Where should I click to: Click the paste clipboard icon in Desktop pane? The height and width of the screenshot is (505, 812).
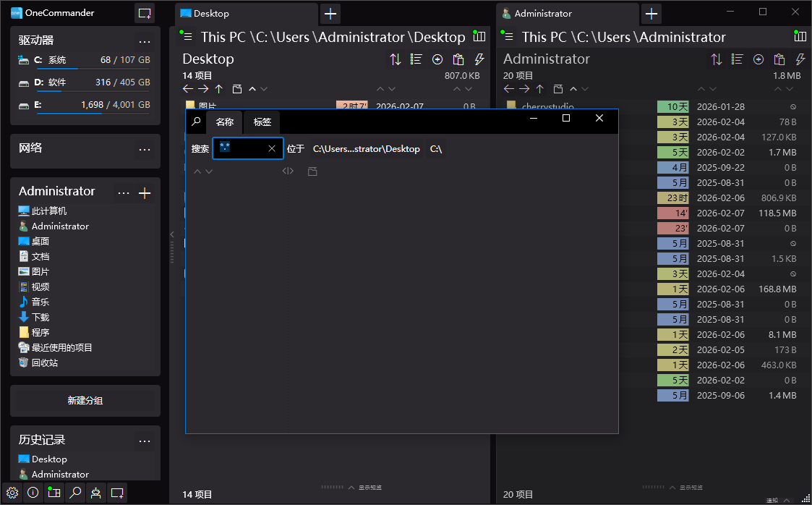(458, 59)
